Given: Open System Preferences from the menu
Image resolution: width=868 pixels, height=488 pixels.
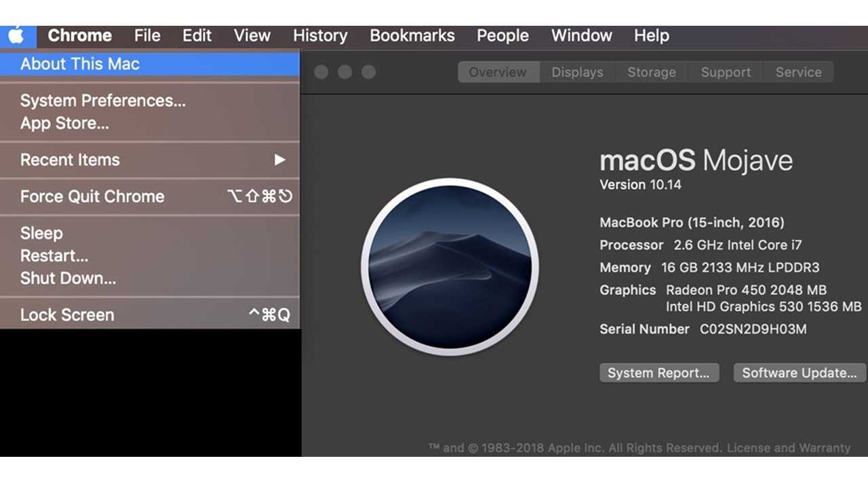Looking at the screenshot, I should pyautogui.click(x=103, y=100).
